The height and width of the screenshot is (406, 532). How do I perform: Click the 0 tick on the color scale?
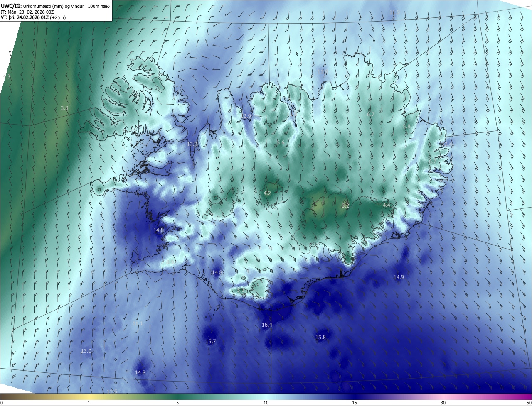click(2, 403)
